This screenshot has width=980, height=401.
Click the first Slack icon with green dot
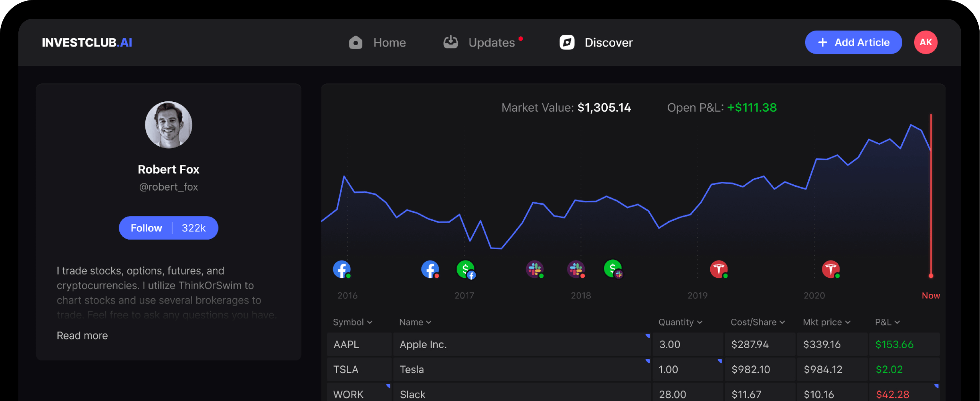coord(535,269)
